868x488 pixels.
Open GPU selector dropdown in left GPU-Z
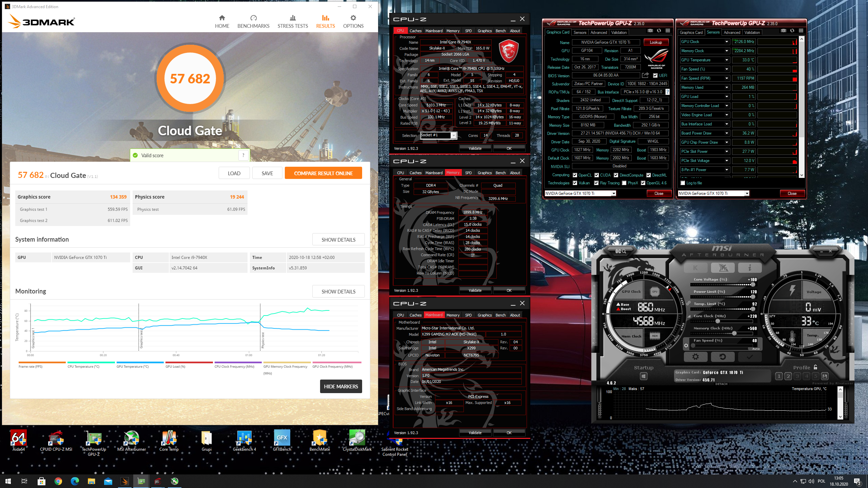point(613,194)
